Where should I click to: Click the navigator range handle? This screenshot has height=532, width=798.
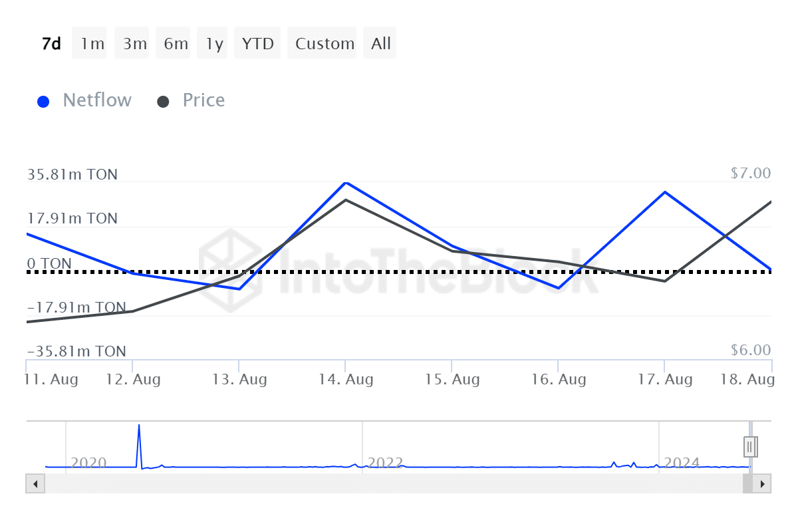pos(750,446)
